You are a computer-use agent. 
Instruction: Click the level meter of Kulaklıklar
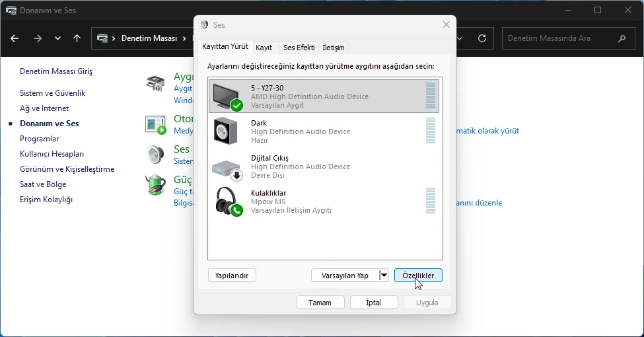tap(431, 201)
